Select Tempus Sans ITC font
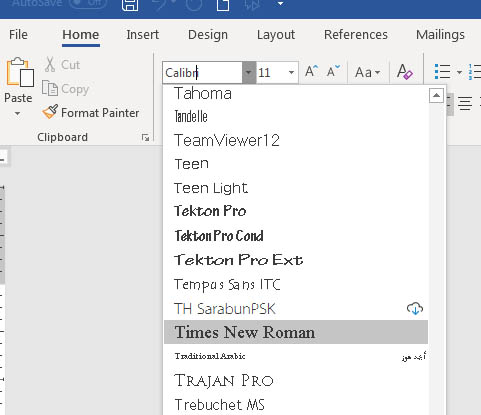481x415 pixels. pos(296,284)
